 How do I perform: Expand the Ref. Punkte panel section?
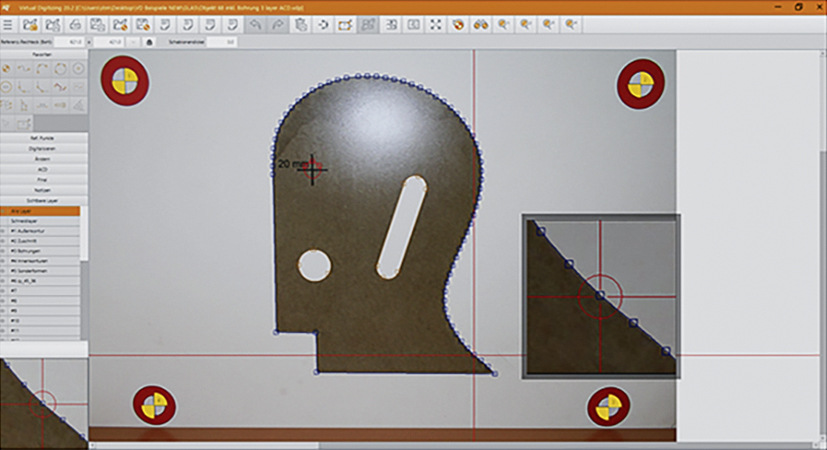coord(43,136)
